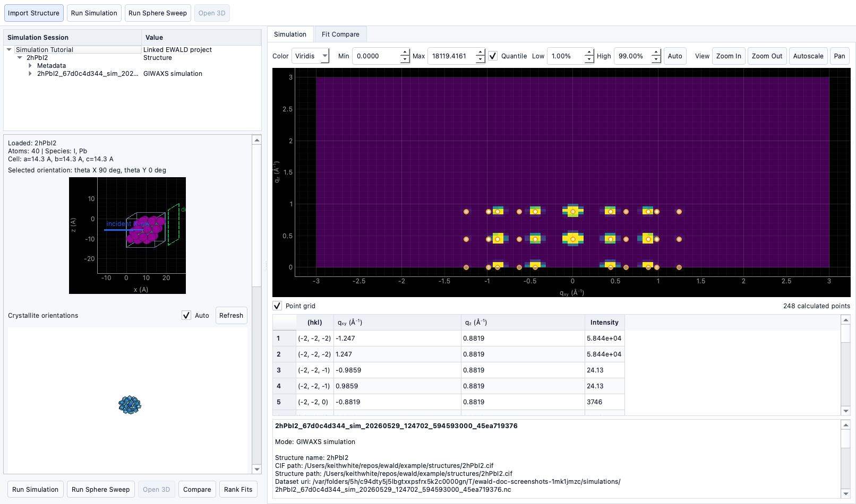Click left panel scrollbar down arrow
Viewport: 856px width, 504px height.
tap(257, 469)
